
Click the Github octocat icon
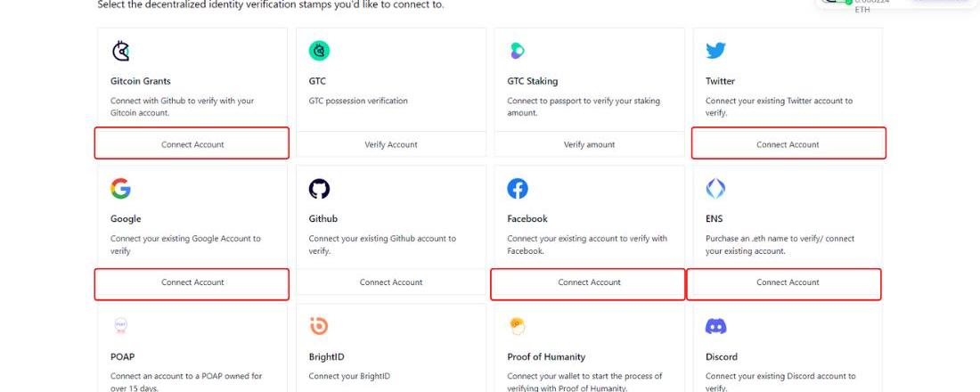pyautogui.click(x=319, y=188)
